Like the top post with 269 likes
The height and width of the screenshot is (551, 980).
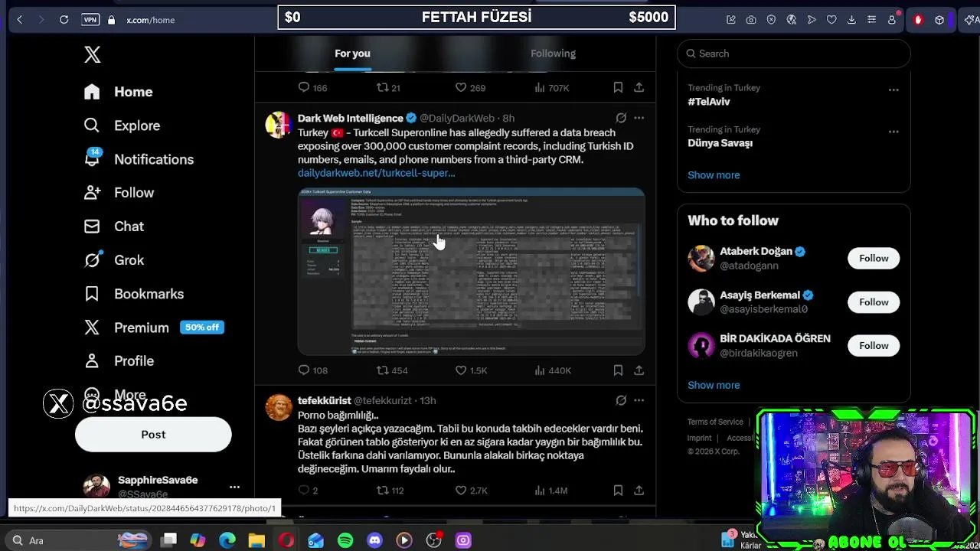(470, 88)
